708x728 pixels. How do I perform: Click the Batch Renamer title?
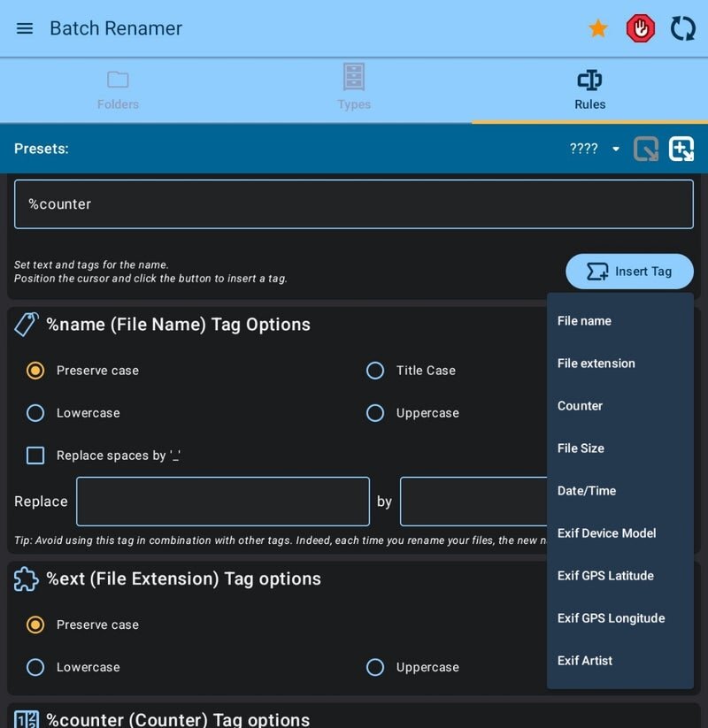pyautogui.click(x=116, y=28)
